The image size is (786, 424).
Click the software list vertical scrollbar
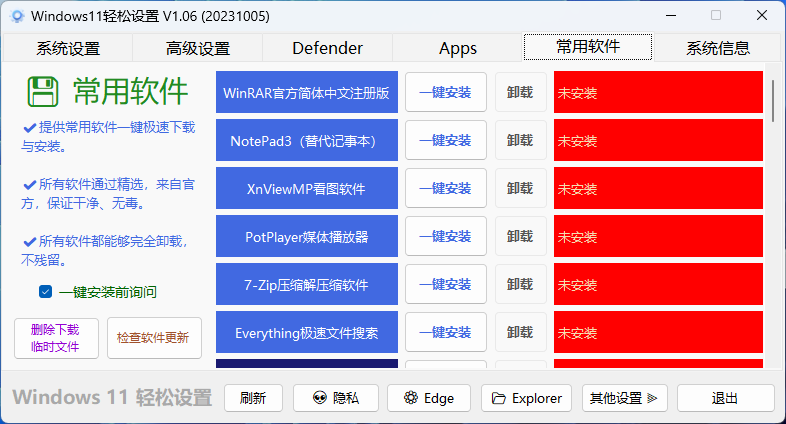pyautogui.click(x=773, y=100)
